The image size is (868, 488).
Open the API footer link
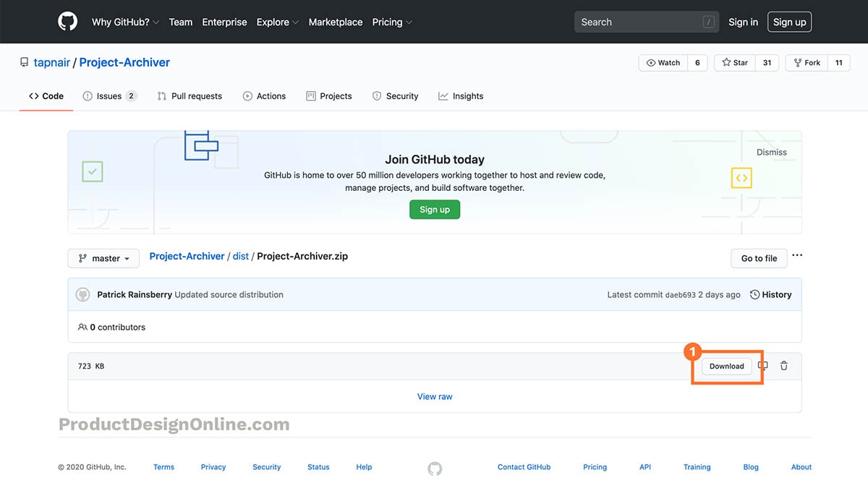click(645, 467)
